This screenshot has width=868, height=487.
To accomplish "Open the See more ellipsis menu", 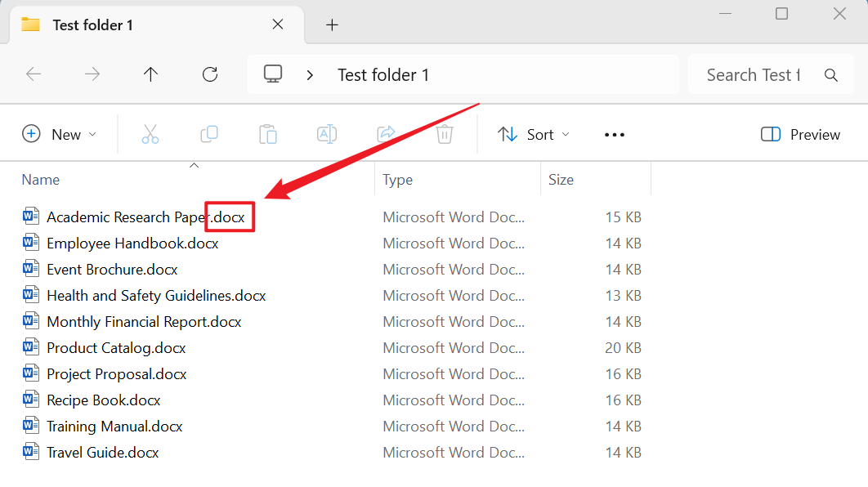I will tap(614, 135).
